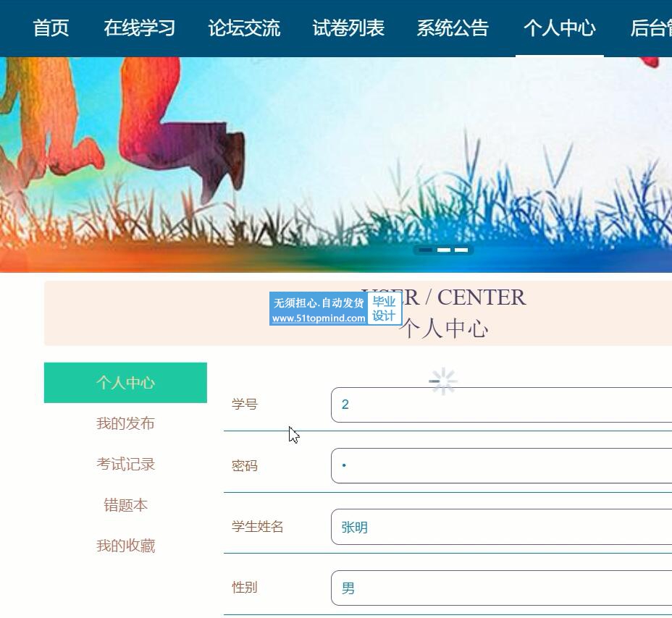
Task: Open 错题本 wrong-answer notebook in sidebar
Action: pyautogui.click(x=125, y=505)
